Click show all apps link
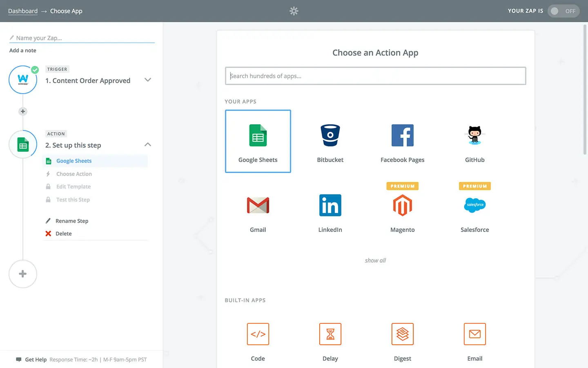Image resolution: width=588 pixels, height=368 pixels. 375,260
